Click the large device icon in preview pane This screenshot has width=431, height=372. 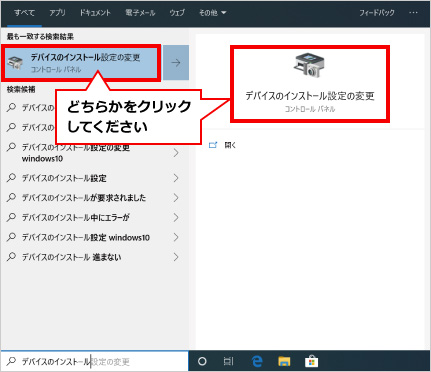point(309,65)
